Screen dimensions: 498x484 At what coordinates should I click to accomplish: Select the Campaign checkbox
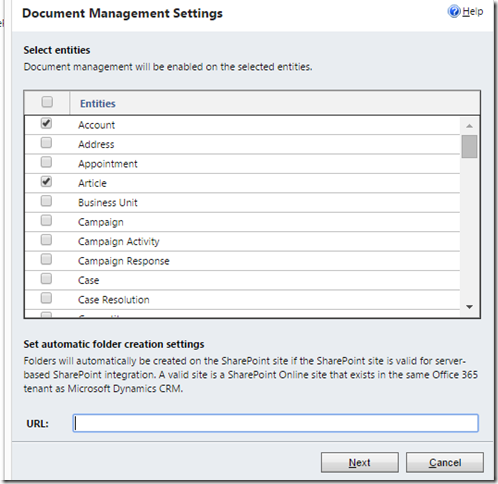click(46, 220)
